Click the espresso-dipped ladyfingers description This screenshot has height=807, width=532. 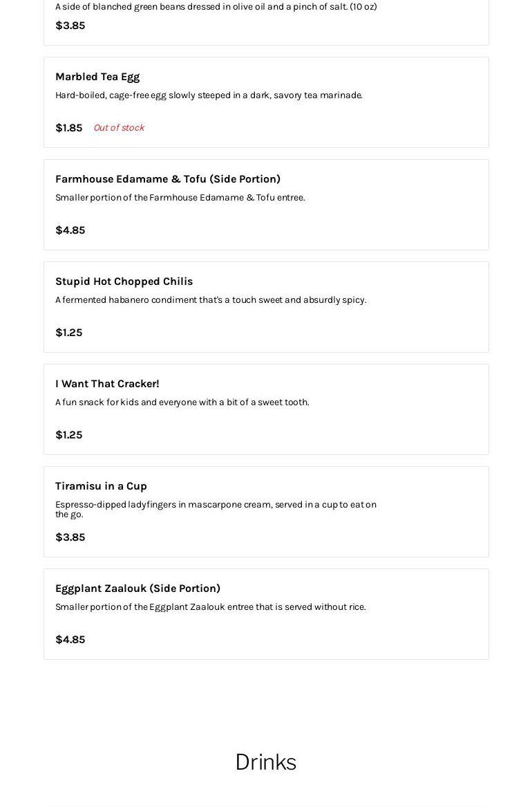pos(216,509)
